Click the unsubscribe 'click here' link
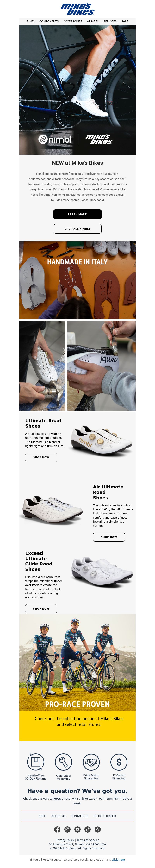Viewport: 155px width, 868px height. click(118, 860)
